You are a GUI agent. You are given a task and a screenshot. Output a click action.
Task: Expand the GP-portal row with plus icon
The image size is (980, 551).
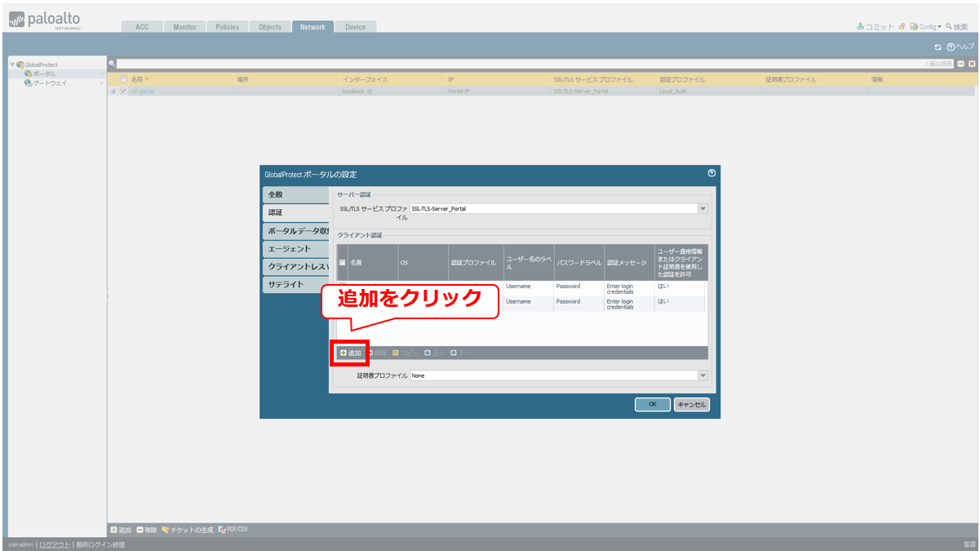(x=113, y=91)
